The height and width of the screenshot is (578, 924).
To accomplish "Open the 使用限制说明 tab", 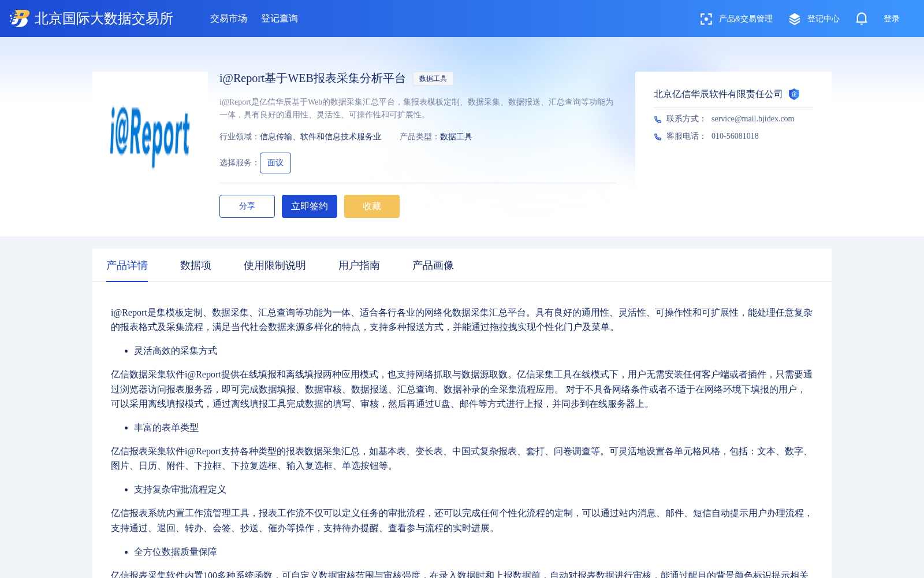I will point(275,265).
